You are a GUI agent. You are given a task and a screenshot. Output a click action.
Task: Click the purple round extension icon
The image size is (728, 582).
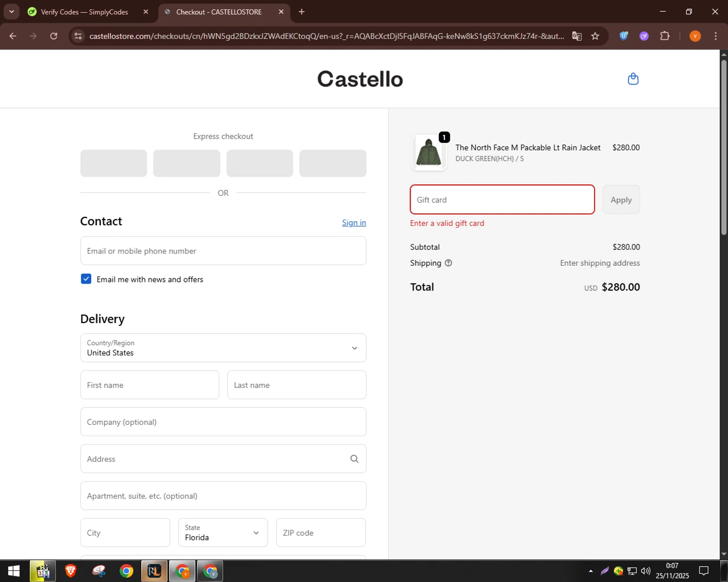tap(644, 36)
